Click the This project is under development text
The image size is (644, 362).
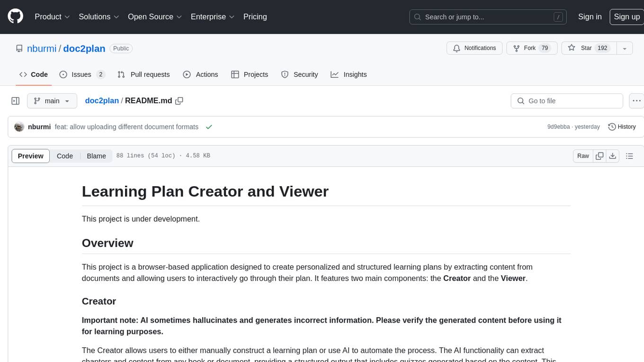tap(141, 219)
